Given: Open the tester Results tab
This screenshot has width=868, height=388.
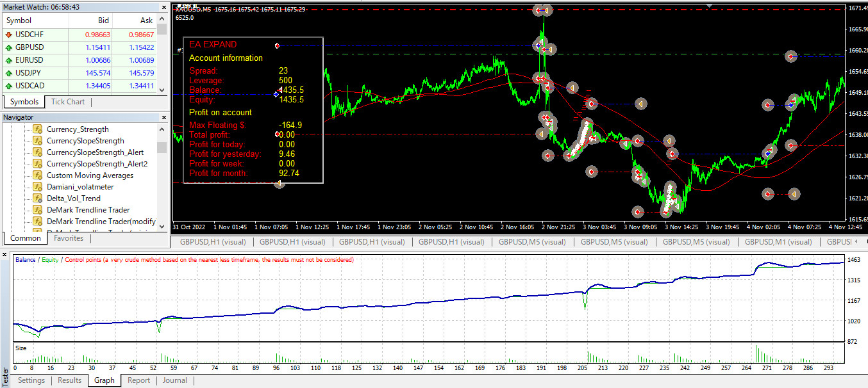Looking at the screenshot, I should click(x=69, y=380).
